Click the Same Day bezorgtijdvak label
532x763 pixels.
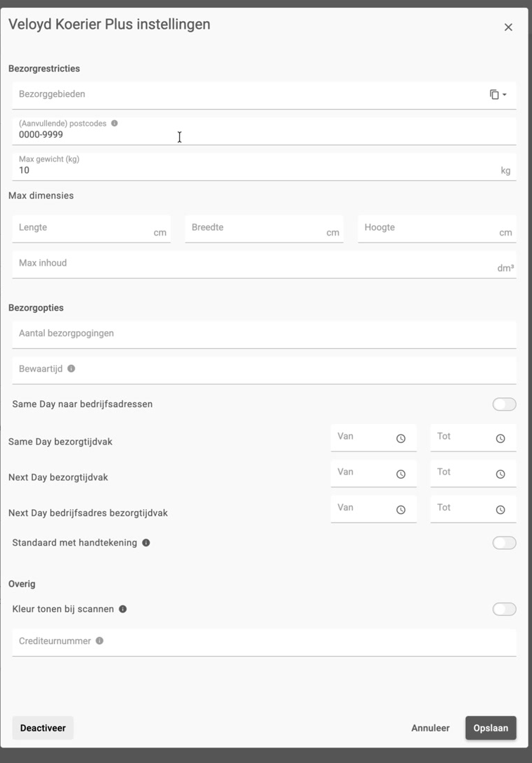point(60,442)
